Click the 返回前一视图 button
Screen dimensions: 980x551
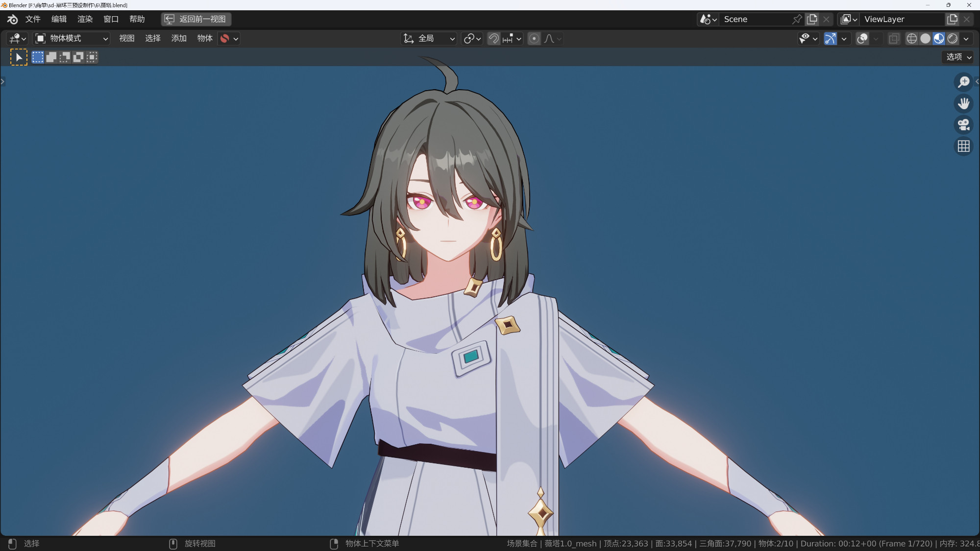click(196, 19)
